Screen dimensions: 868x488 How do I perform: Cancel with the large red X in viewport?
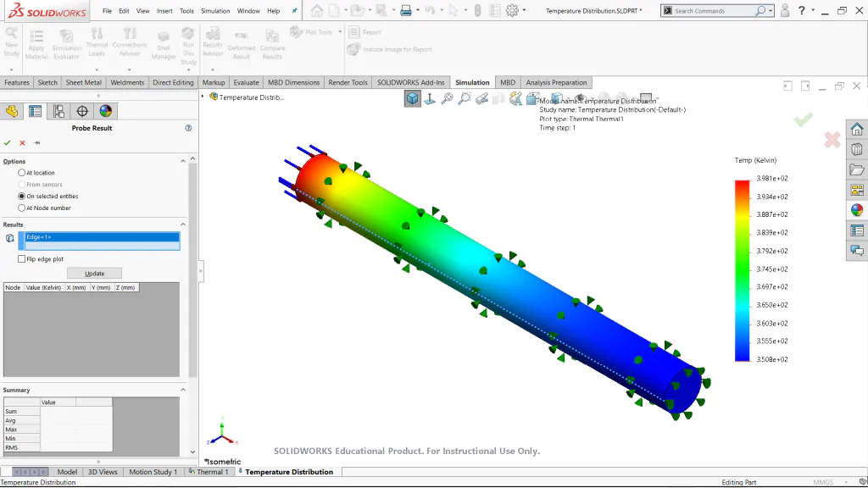[832, 140]
